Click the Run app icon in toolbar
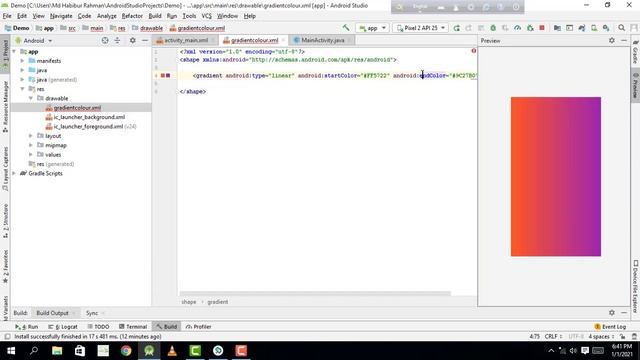Viewport: 640px width, 360px height. coord(457,28)
